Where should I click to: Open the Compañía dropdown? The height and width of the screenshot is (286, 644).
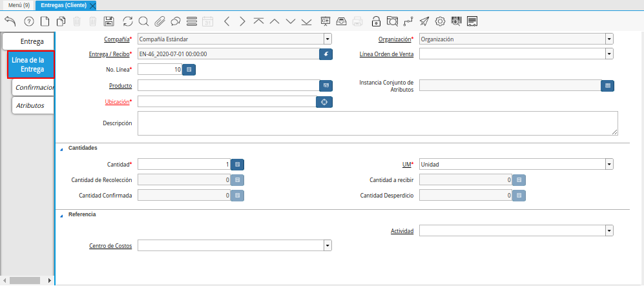point(327,39)
